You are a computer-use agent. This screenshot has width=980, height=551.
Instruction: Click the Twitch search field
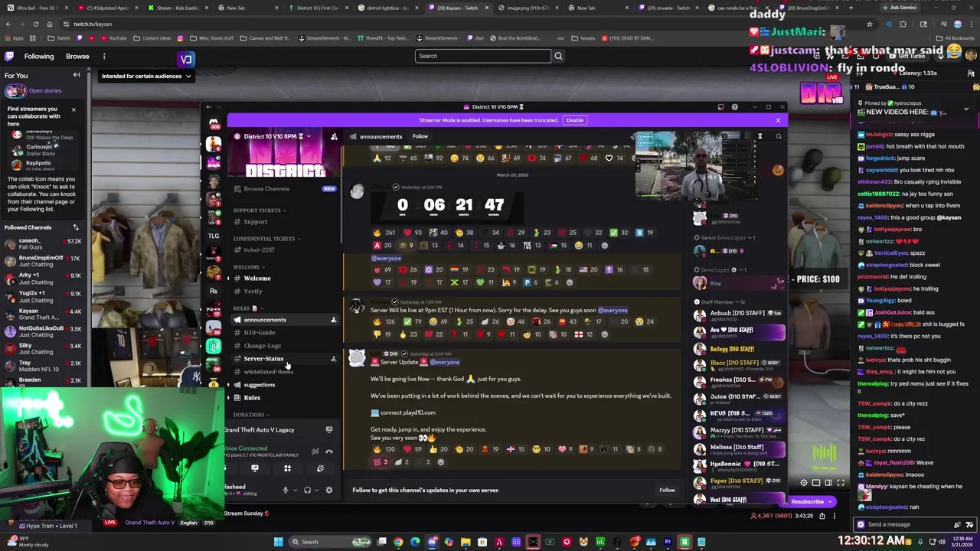coord(482,56)
